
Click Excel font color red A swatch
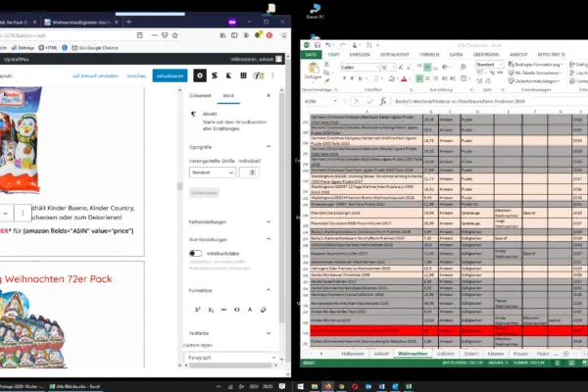404,78
